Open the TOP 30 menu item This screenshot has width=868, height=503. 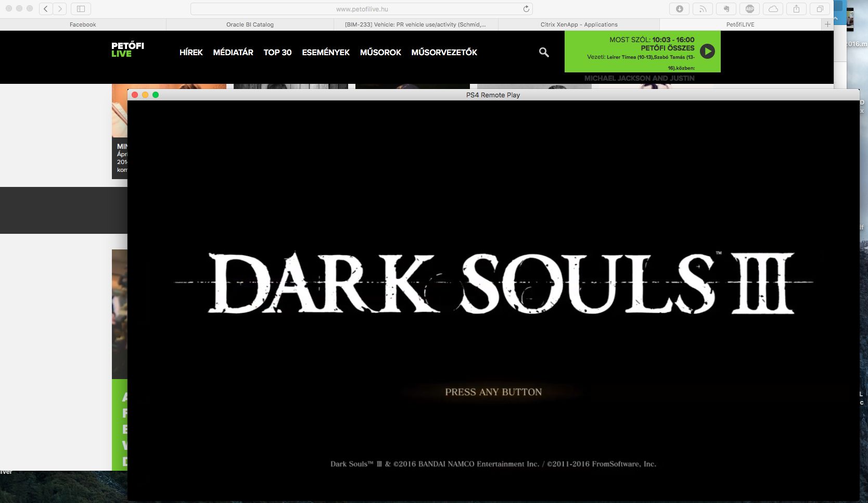(x=277, y=53)
